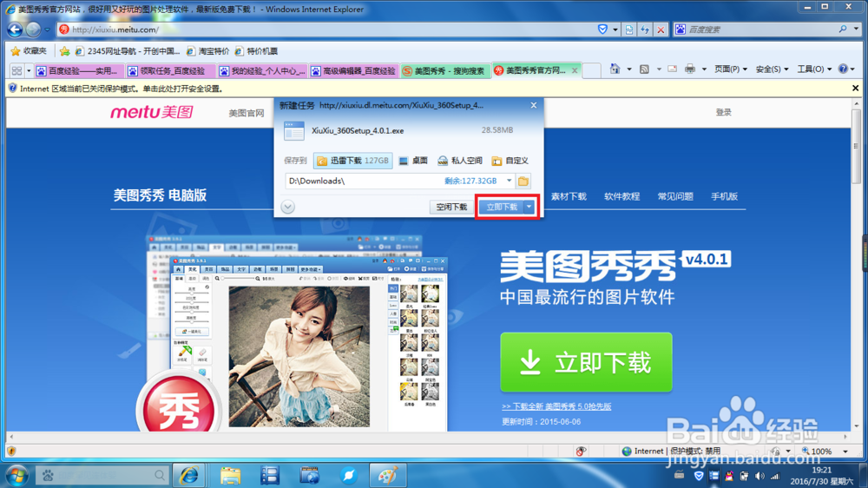Click the meitu美图 logo

click(x=152, y=112)
